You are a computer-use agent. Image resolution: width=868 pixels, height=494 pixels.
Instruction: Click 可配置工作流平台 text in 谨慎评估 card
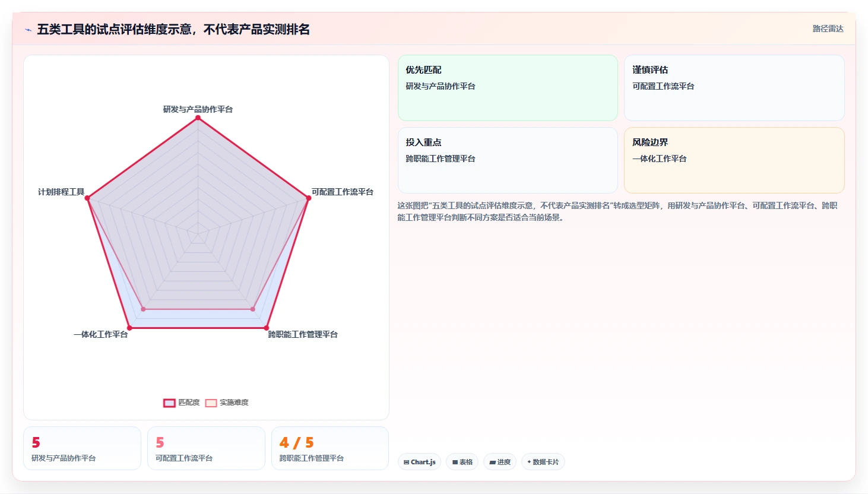coord(663,86)
